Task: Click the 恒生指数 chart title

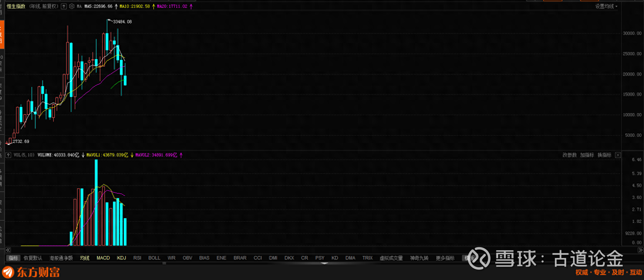Action: (16, 7)
